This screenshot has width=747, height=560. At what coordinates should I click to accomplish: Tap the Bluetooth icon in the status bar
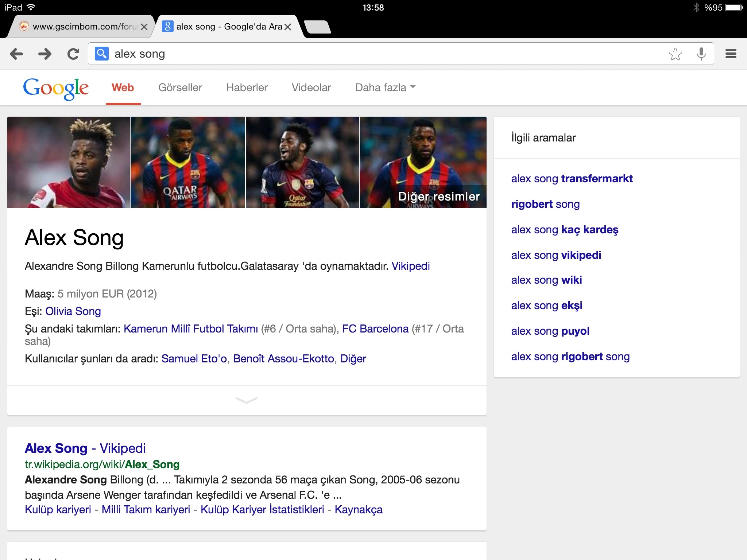[x=696, y=7]
